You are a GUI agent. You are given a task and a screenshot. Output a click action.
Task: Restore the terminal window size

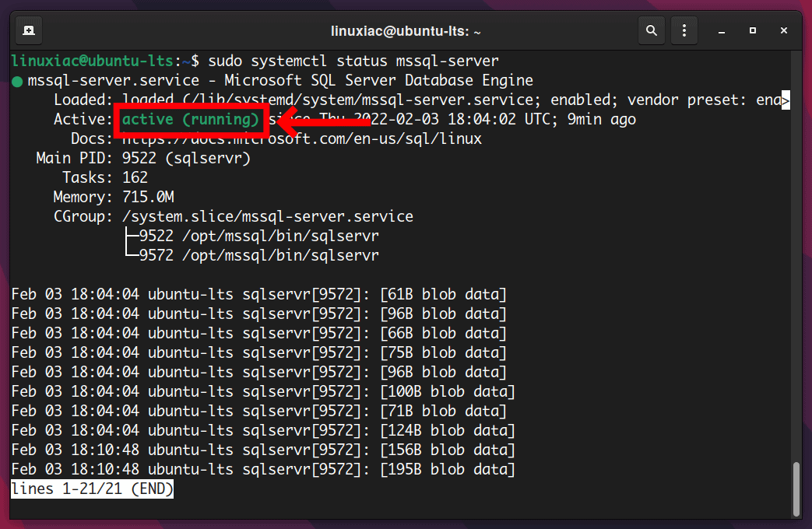(x=752, y=30)
